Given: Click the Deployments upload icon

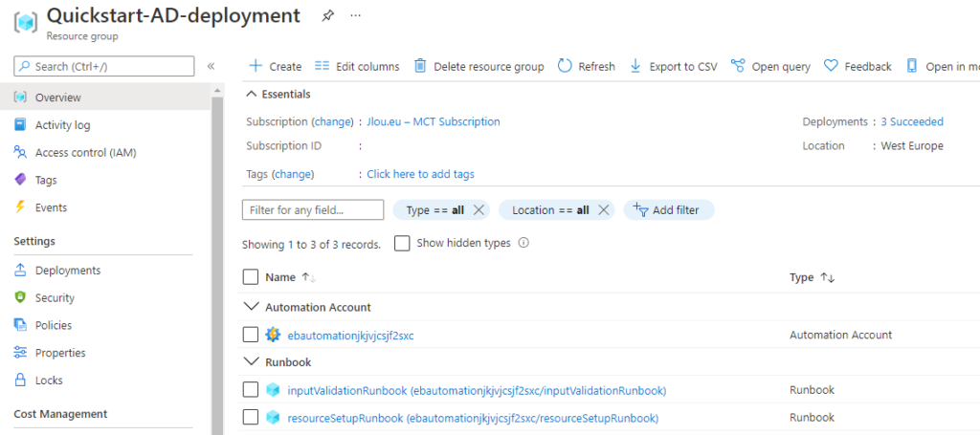Looking at the screenshot, I should click(21, 271).
